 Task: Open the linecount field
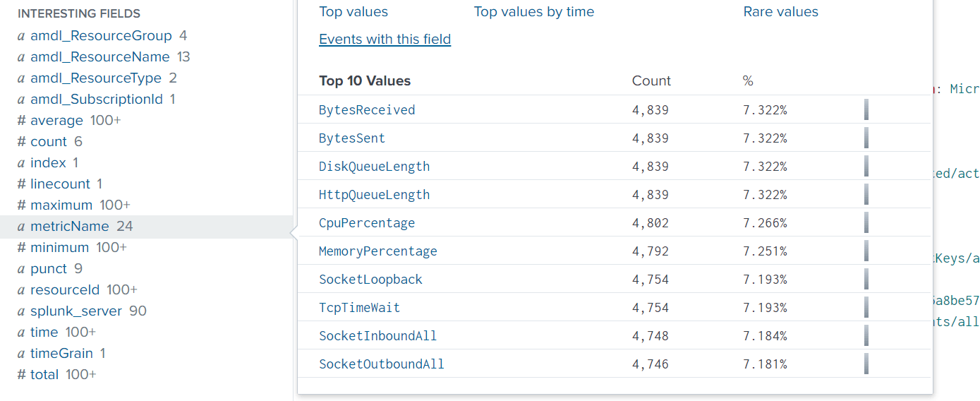60,184
